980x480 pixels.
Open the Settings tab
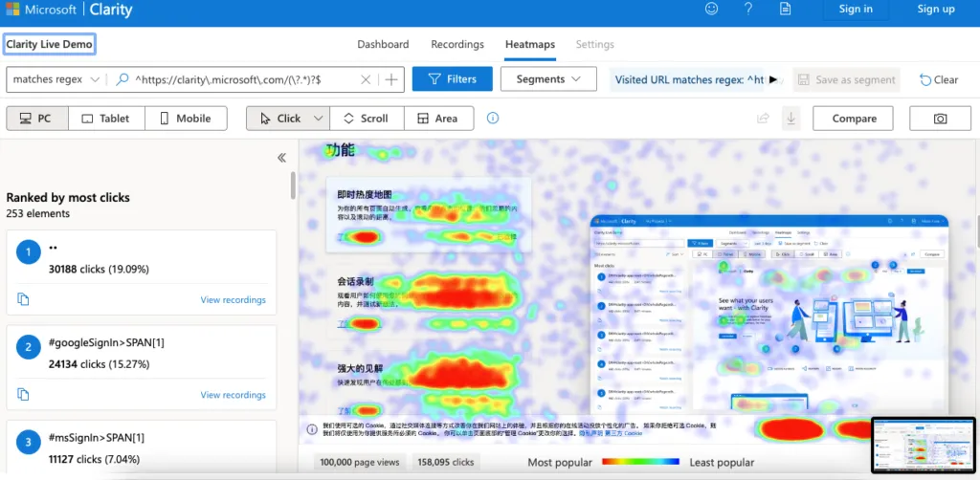tap(595, 44)
